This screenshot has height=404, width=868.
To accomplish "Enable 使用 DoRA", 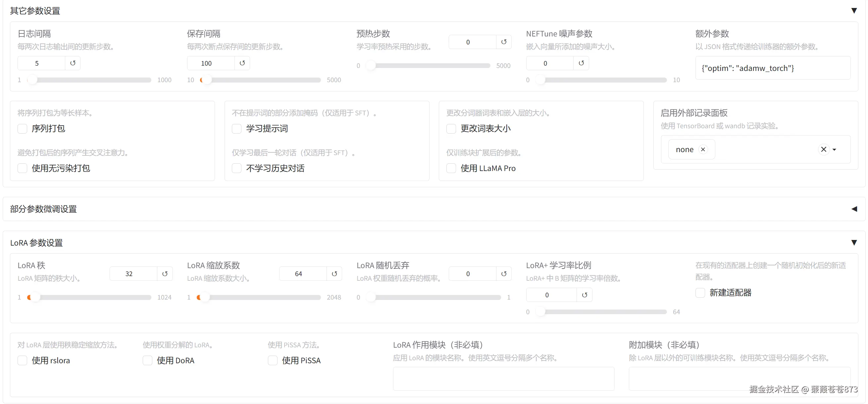I will (x=147, y=360).
